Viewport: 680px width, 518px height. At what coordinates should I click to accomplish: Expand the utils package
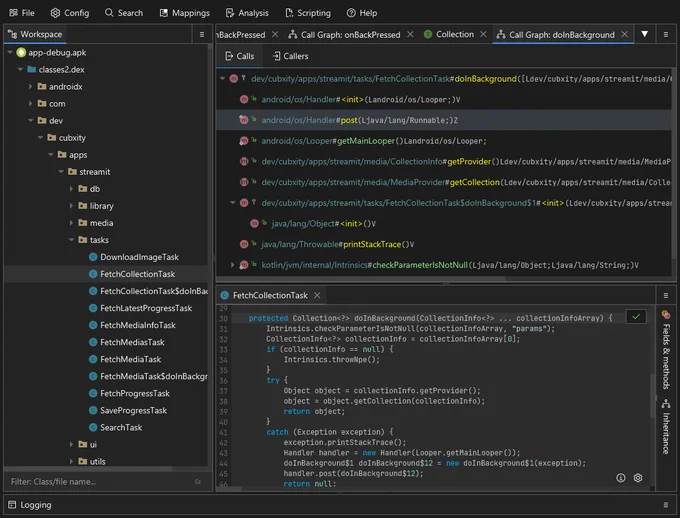pyautogui.click(x=71, y=461)
